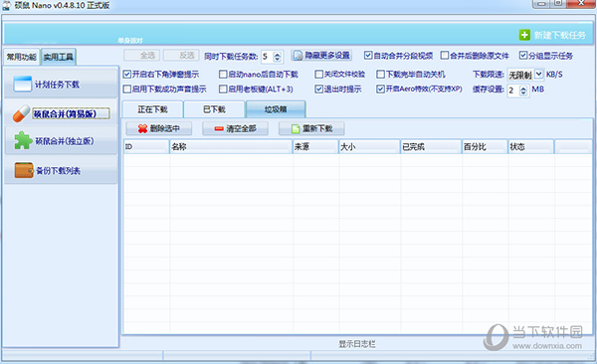Viewport: 597px width, 364px height.
Task: Enable 启用老板键(ALT+3) checkbox
Action: coord(223,89)
